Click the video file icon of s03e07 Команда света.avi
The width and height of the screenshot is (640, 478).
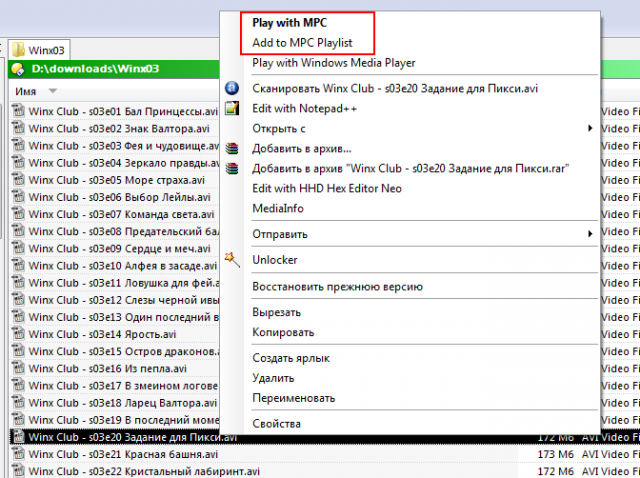[18, 214]
